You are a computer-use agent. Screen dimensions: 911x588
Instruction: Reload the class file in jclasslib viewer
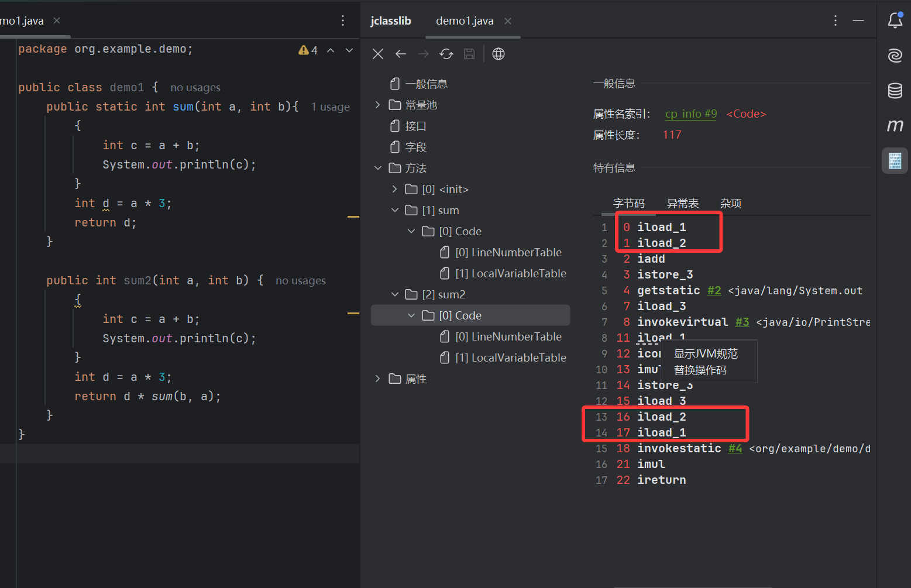click(446, 53)
